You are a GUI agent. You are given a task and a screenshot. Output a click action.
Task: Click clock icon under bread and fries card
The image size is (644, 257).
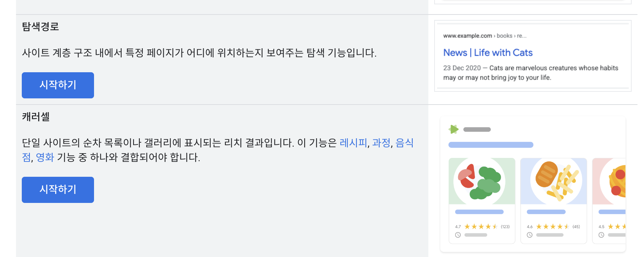(x=530, y=235)
